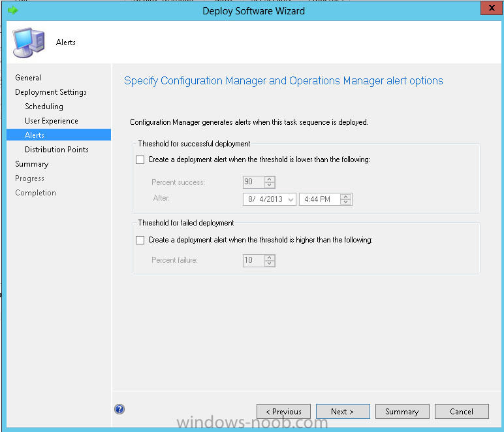Select Deployment Settings in the sidebar
This screenshot has width=504, height=432.
tap(51, 92)
